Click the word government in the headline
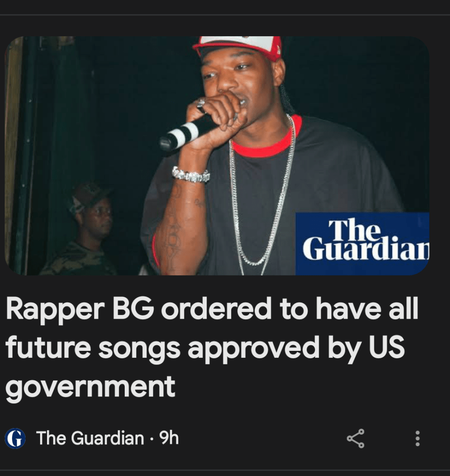The image size is (450, 476). [x=90, y=387]
